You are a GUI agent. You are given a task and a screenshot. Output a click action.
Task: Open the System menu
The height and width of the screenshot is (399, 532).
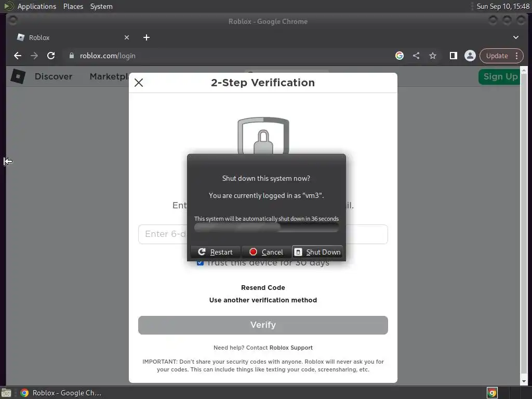[x=101, y=6]
